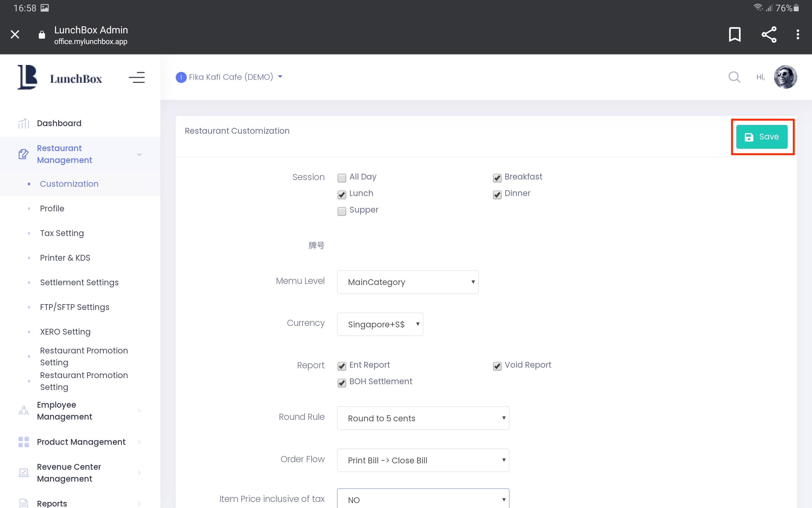Uncheck the Breakfast session checkbox
The image size is (812, 508).
click(497, 178)
